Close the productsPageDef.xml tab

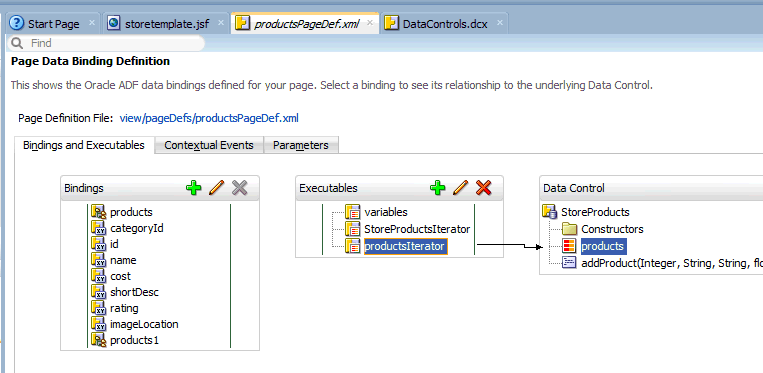370,23
